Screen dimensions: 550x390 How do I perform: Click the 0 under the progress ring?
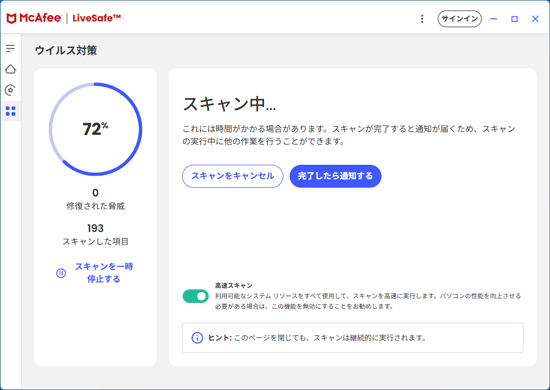[x=95, y=193]
